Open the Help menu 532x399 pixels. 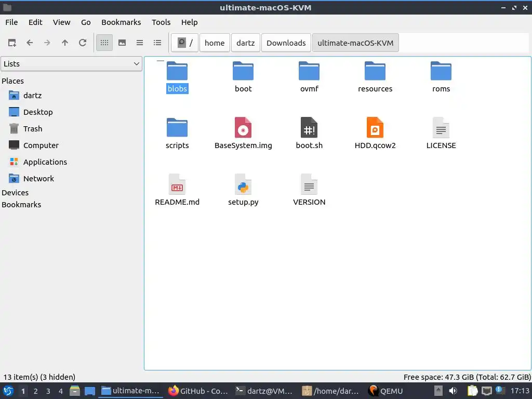[x=189, y=22]
